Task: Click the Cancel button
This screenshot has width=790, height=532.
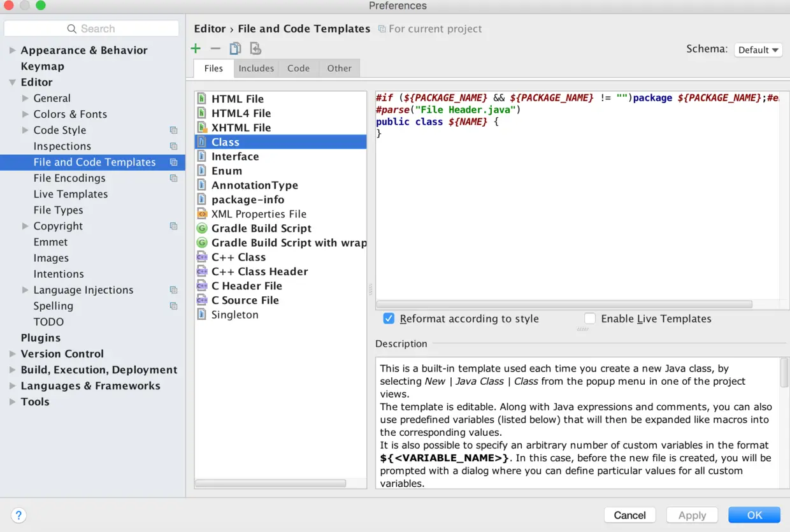Action: 629,515
